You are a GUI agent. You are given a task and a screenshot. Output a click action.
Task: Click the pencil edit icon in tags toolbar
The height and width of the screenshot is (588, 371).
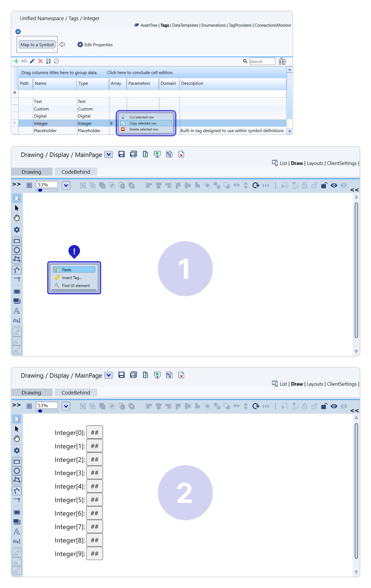pos(32,61)
